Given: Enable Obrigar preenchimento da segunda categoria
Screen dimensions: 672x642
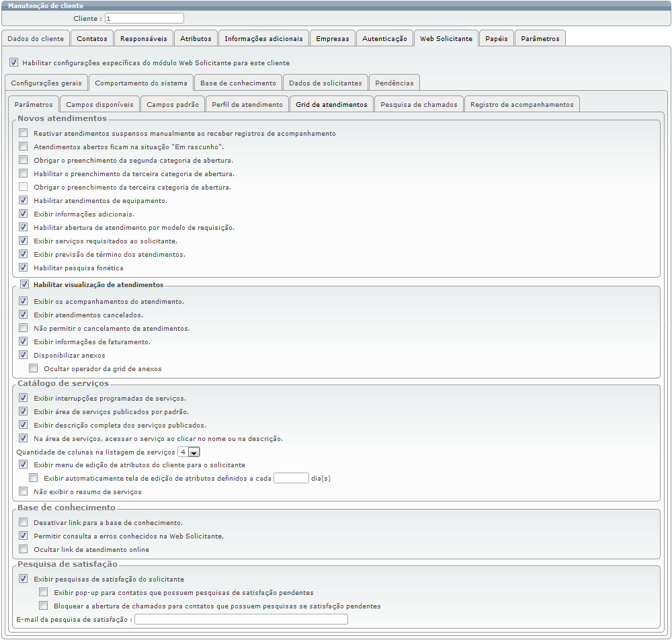Looking at the screenshot, I should tap(23, 160).
